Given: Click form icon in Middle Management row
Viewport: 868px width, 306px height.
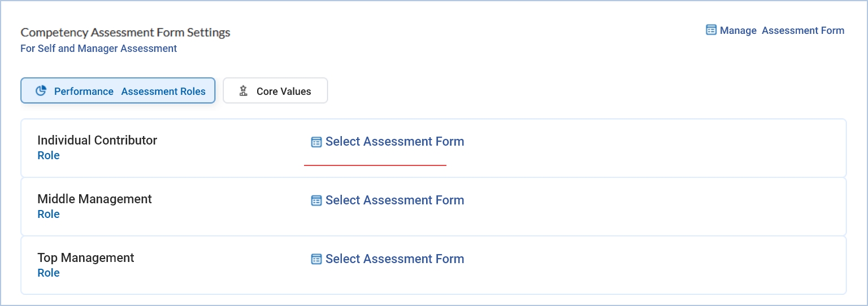Looking at the screenshot, I should (316, 201).
